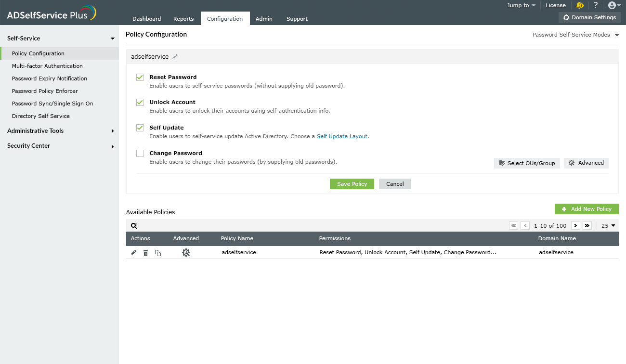Viewport: 626px width, 364px height.
Task: Open the policy search icon
Action: click(x=134, y=225)
